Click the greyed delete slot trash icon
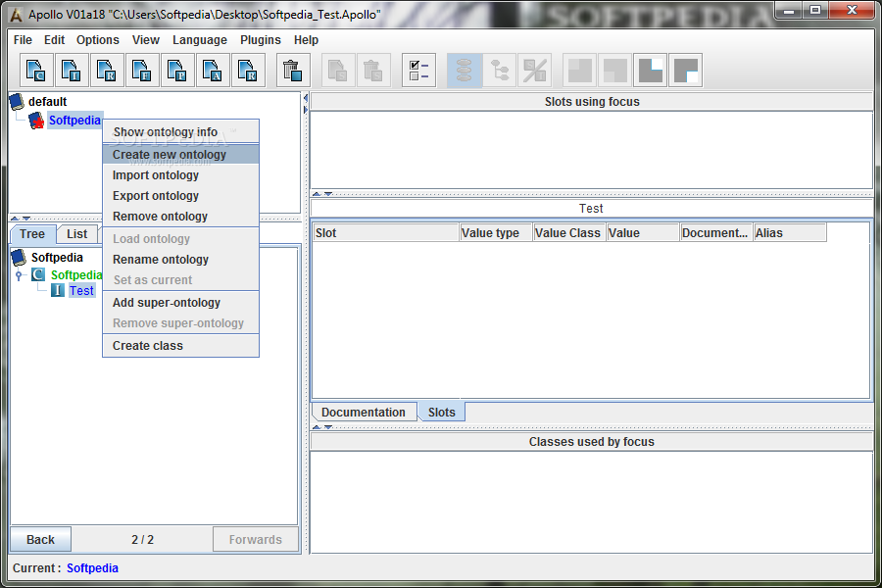Viewport: 882px width, 588px height. click(373, 71)
